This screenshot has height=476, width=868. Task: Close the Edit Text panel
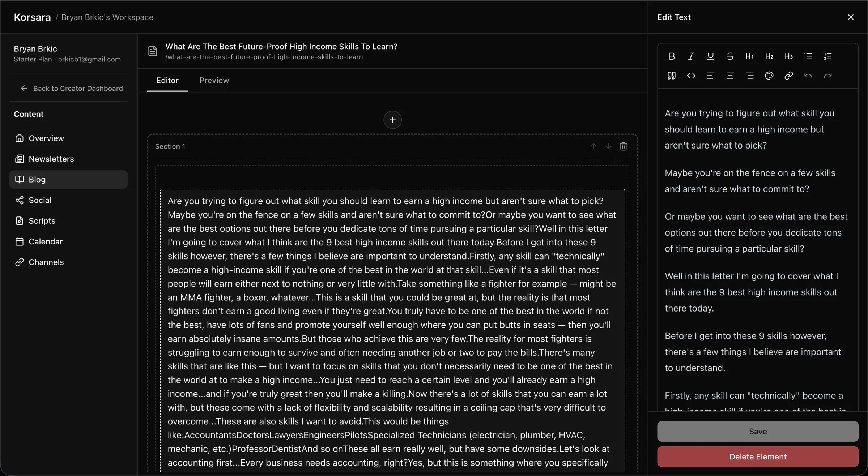[x=851, y=17]
